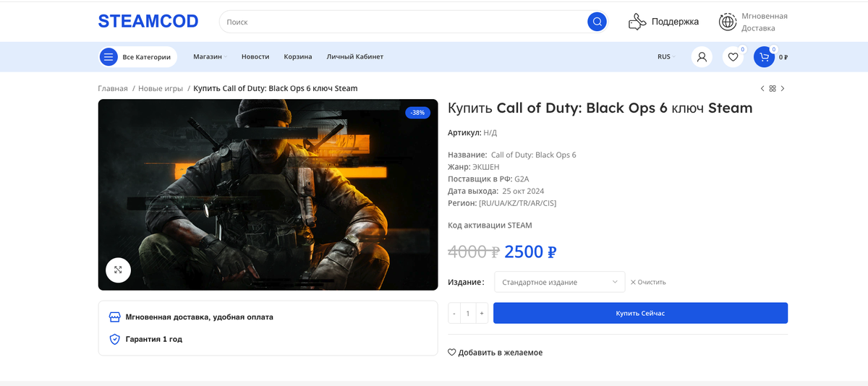Click the globe Мгновенная Доставка icon
Screen dimensions: 868x386
(x=727, y=22)
